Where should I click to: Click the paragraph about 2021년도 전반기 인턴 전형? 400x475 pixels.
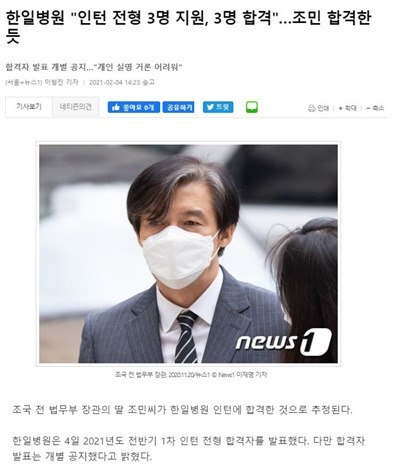click(x=189, y=448)
